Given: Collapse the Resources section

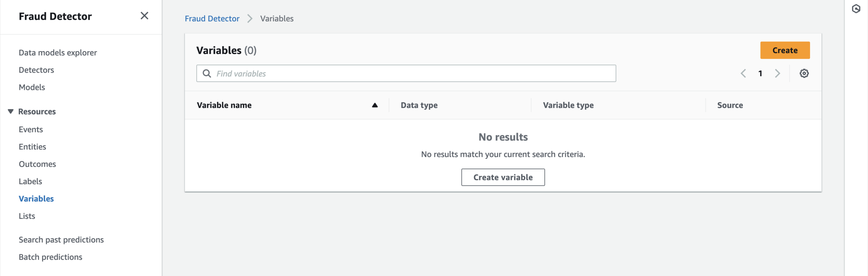Looking at the screenshot, I should (11, 112).
